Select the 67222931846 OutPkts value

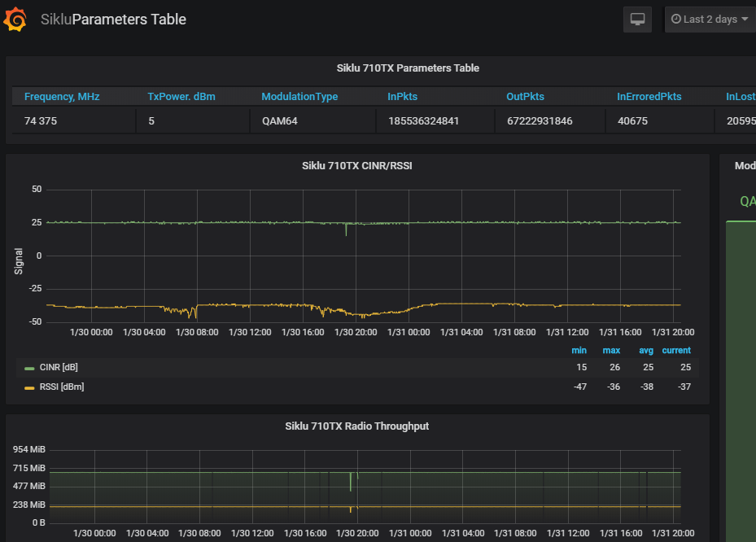click(x=540, y=121)
